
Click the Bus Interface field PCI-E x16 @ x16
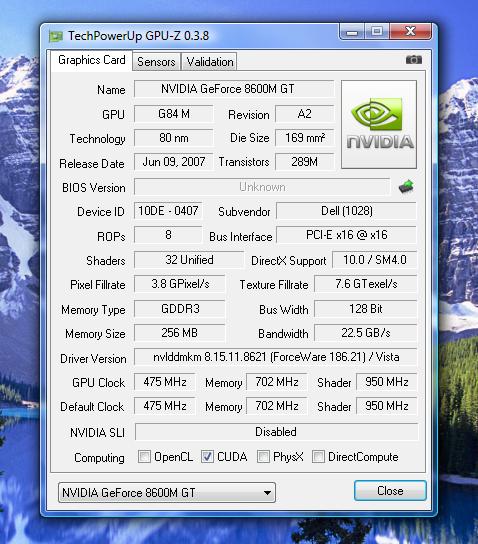(x=346, y=235)
